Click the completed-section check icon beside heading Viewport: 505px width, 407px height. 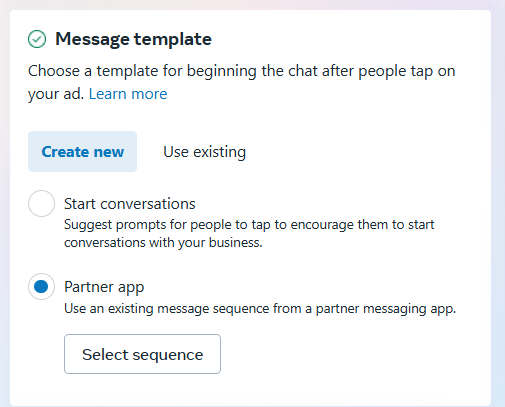pos(37,39)
